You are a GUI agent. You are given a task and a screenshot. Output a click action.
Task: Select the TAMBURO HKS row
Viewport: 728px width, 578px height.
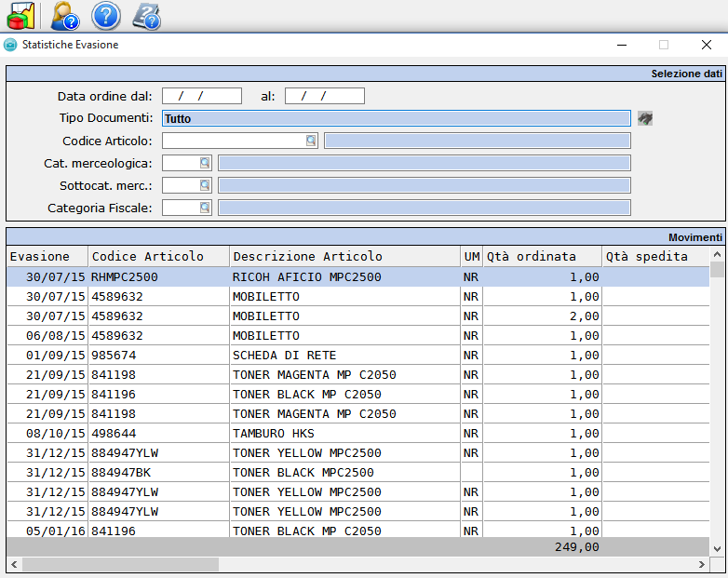click(358, 433)
